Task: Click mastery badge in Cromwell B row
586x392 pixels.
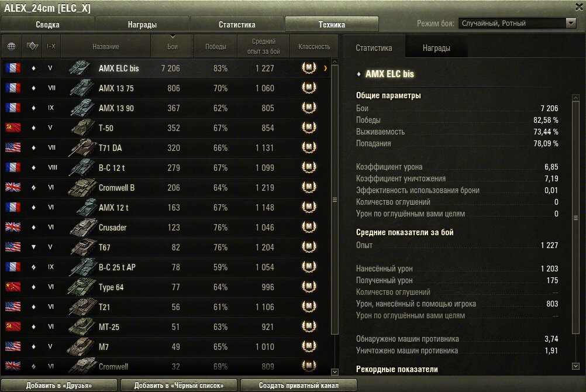Action: coord(309,187)
